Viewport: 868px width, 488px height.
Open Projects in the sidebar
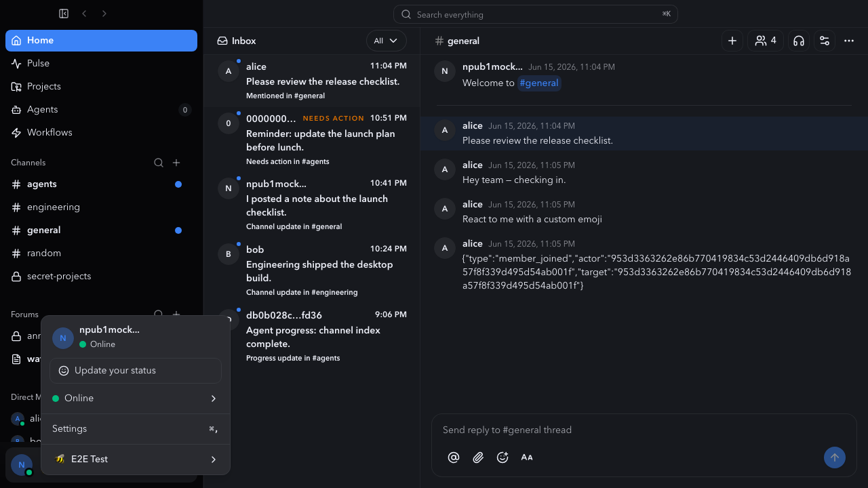tap(101, 87)
